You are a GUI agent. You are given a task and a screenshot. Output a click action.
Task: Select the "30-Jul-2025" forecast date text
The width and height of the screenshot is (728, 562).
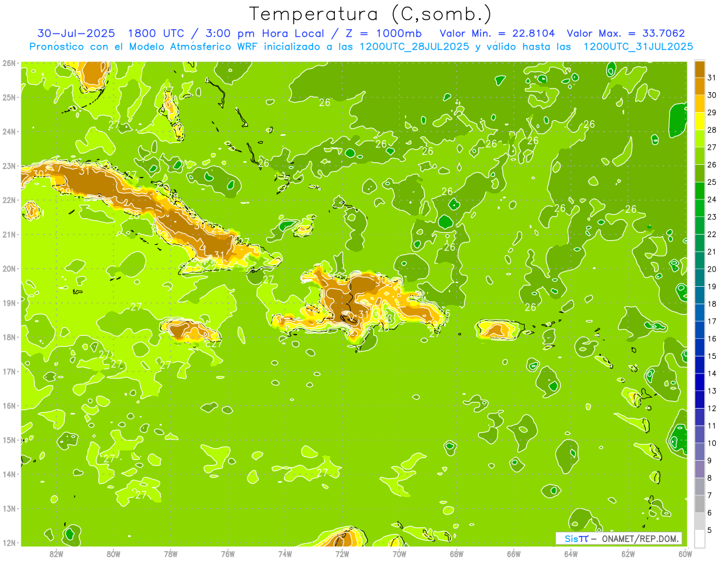coord(78,33)
